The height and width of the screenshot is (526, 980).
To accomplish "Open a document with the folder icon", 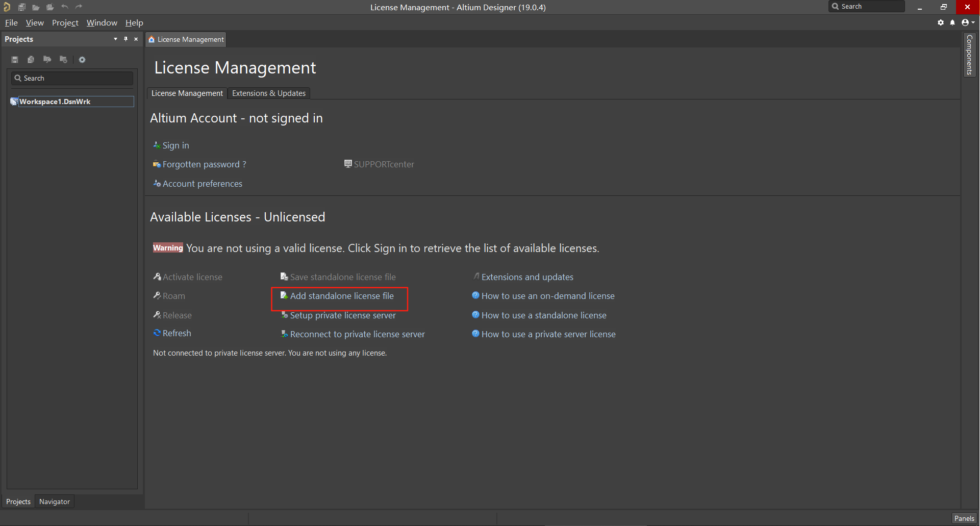I will point(36,7).
